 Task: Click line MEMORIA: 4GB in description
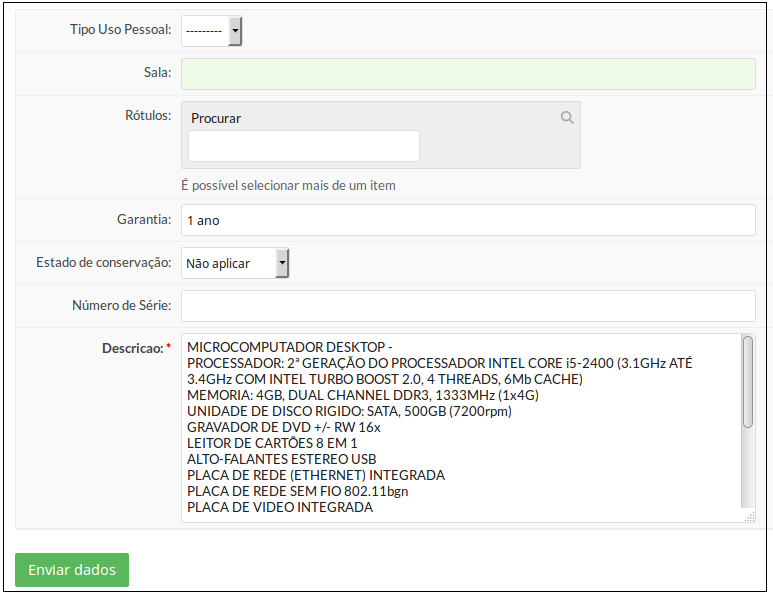(362, 395)
